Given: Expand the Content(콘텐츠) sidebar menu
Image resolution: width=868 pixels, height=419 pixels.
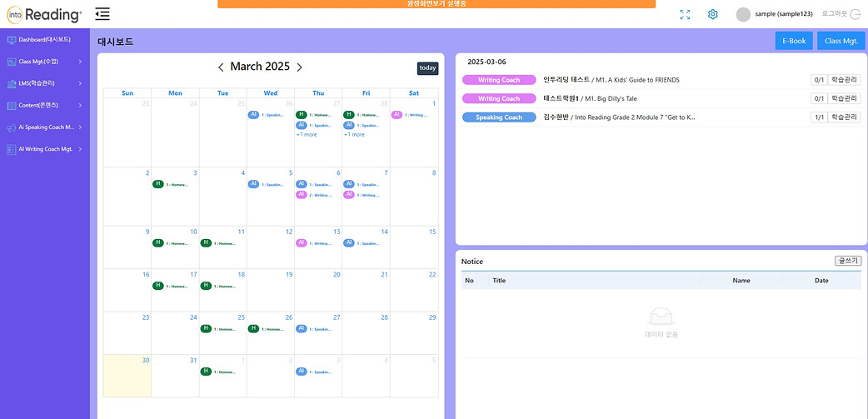Looking at the screenshot, I should [45, 105].
